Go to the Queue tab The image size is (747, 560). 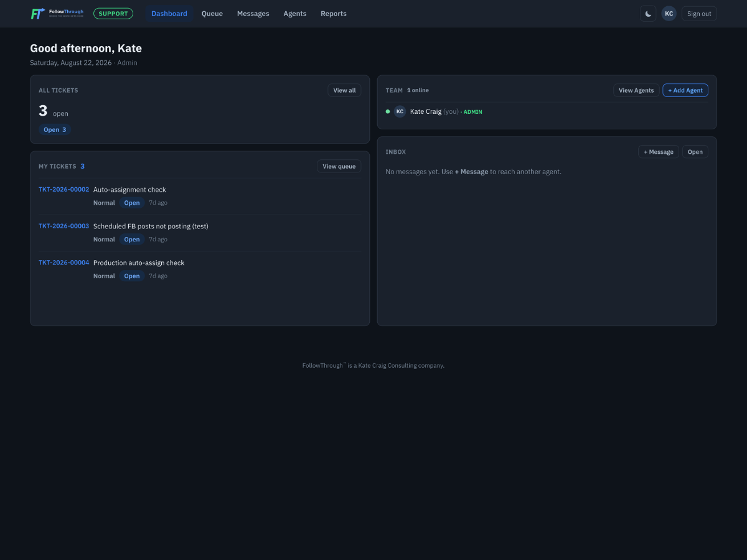212,14
